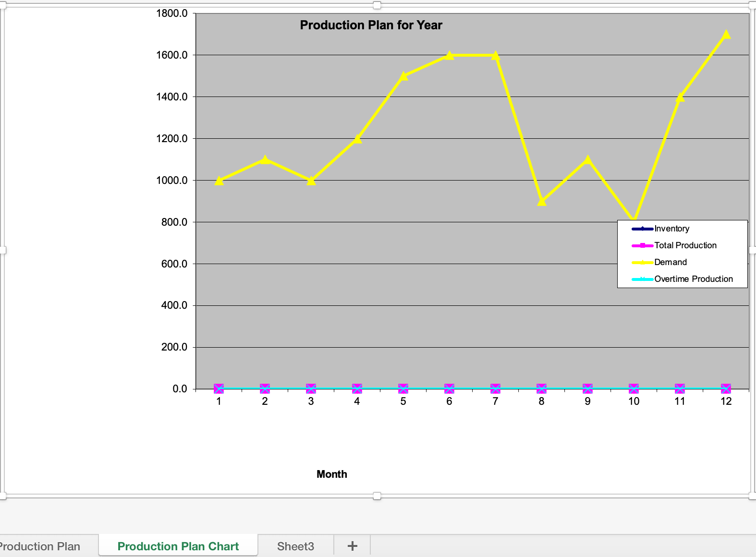Image resolution: width=756 pixels, height=557 pixels.
Task: Select the yellow Demand legend key line
Action: 642,262
